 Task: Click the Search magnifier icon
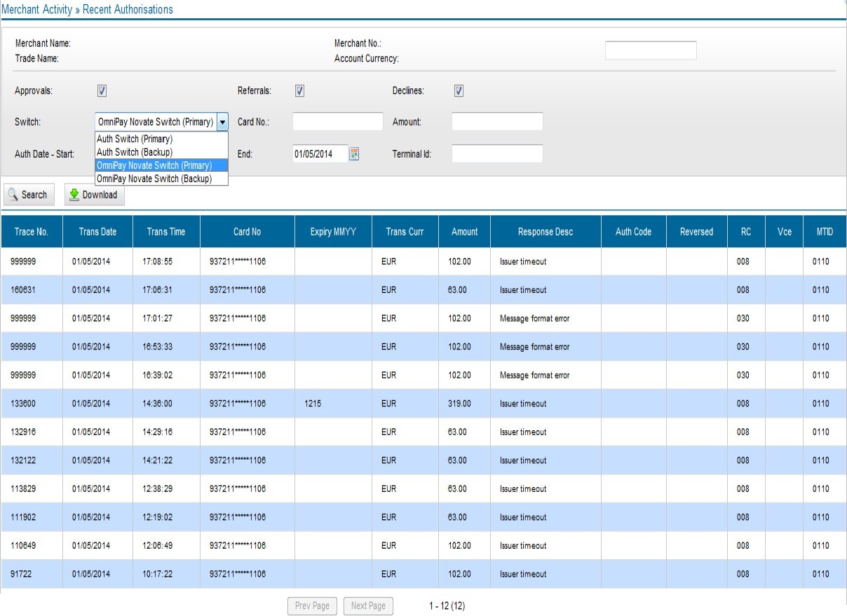[12, 194]
